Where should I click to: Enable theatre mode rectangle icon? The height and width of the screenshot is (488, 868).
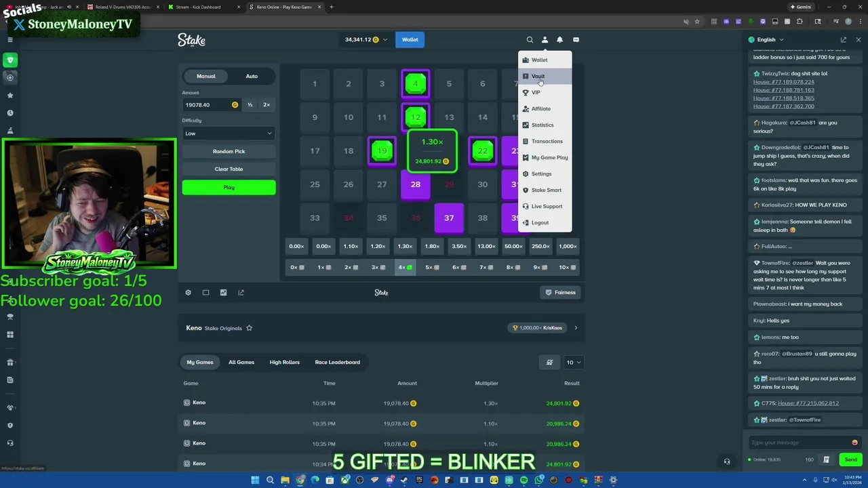click(x=205, y=292)
